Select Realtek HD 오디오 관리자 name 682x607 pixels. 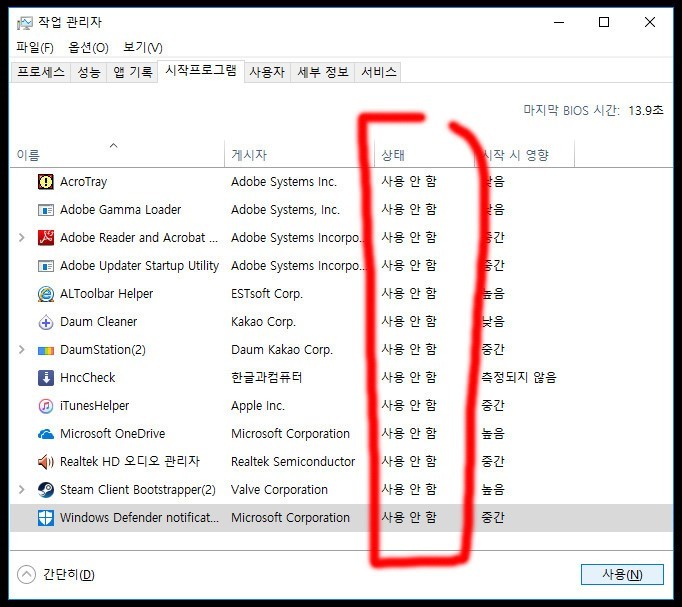[x=130, y=461]
